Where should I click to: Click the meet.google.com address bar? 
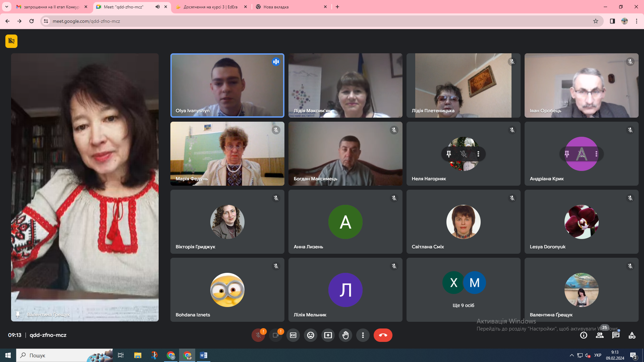[x=319, y=21]
